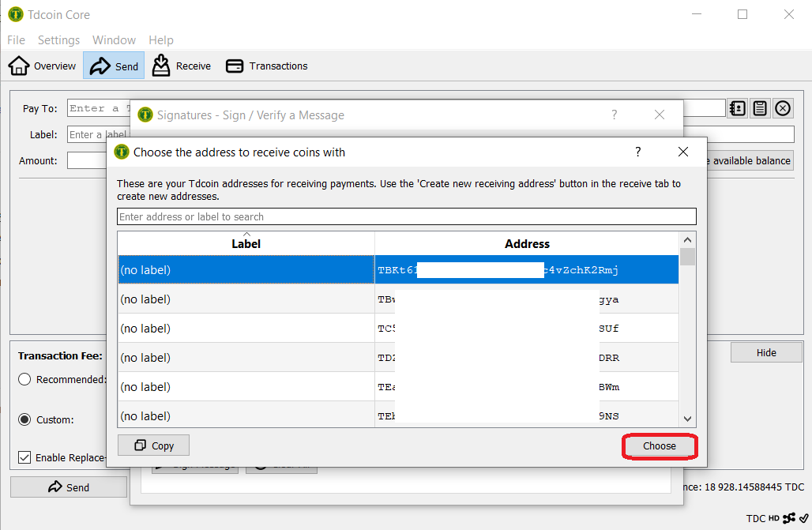Select the Recommended fee radio button
The width and height of the screenshot is (812, 530).
tap(25, 379)
